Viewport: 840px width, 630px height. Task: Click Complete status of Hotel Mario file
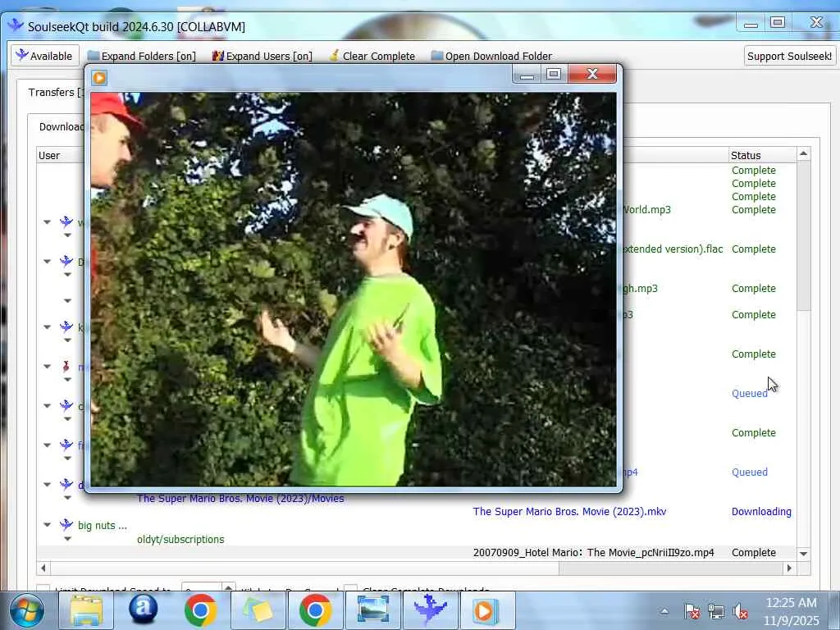click(x=754, y=552)
